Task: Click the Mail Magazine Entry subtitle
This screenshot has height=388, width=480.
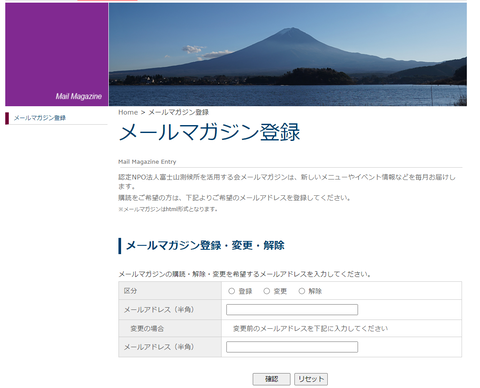Action: 147,162
